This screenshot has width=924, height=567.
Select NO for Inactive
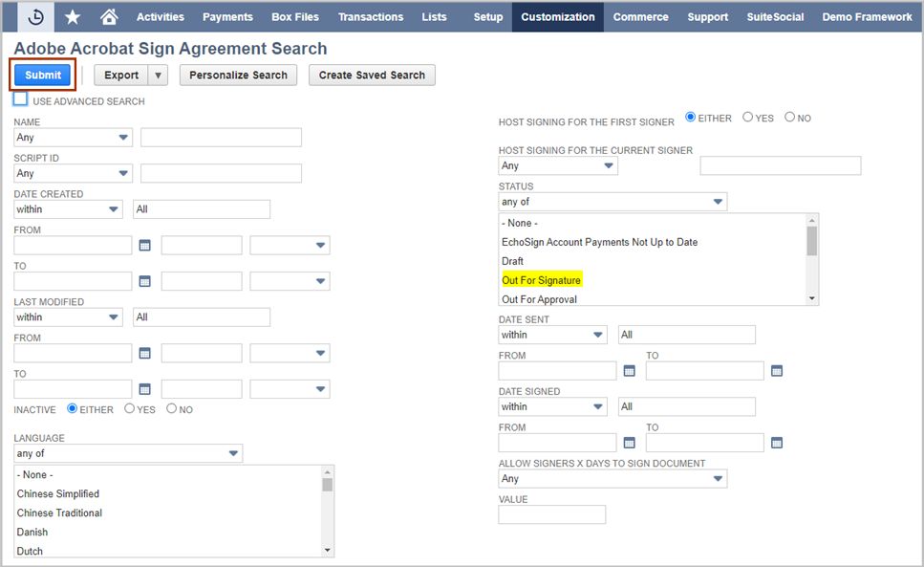[x=171, y=408]
